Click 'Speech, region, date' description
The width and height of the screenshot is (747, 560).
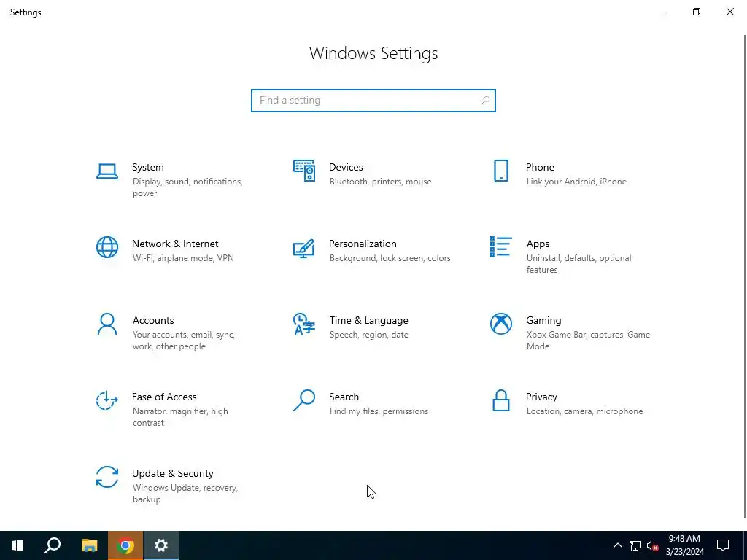[368, 335]
